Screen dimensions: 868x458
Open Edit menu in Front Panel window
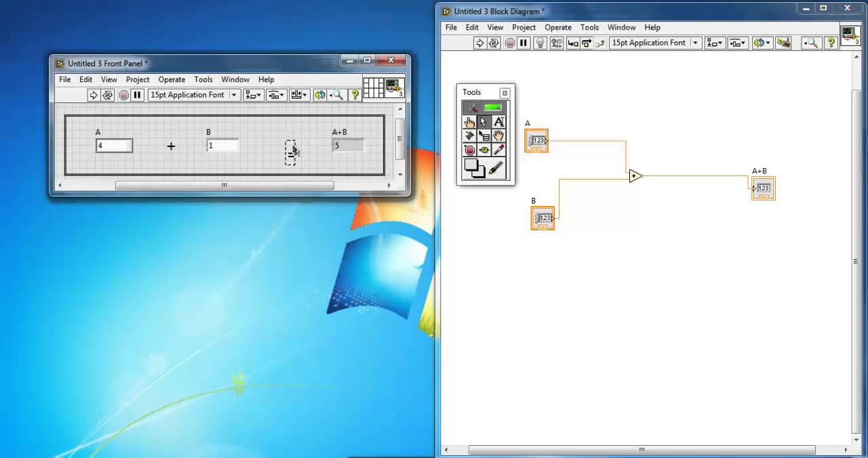(85, 80)
